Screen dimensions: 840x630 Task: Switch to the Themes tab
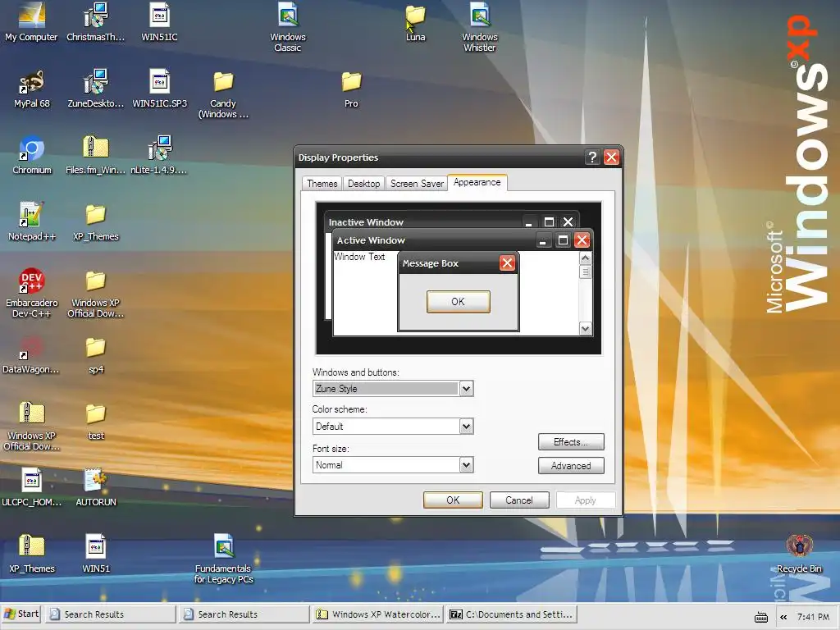tap(322, 183)
